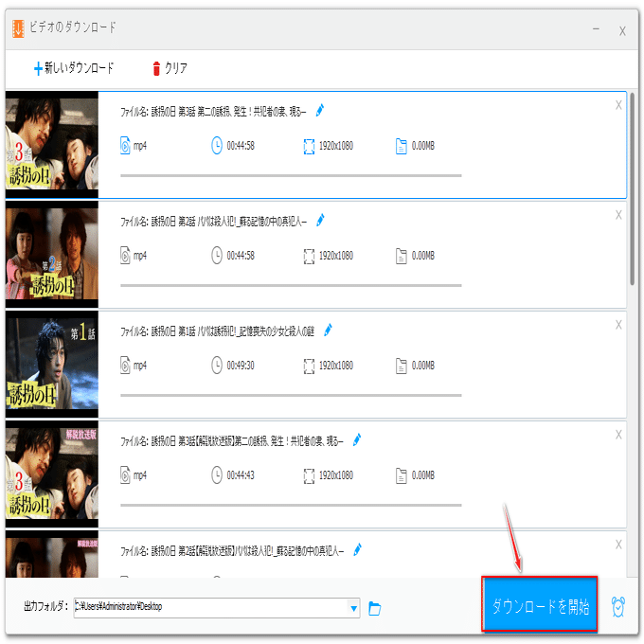This screenshot has height=644, width=644.
Task: Edit file name of 第3話 第二の誘拐 item
Action: coord(320,110)
